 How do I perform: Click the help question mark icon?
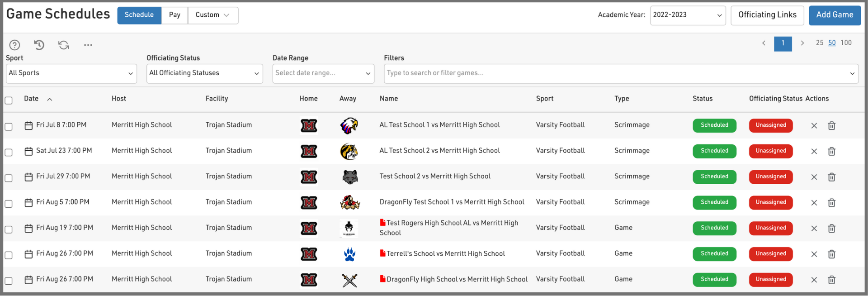click(14, 45)
